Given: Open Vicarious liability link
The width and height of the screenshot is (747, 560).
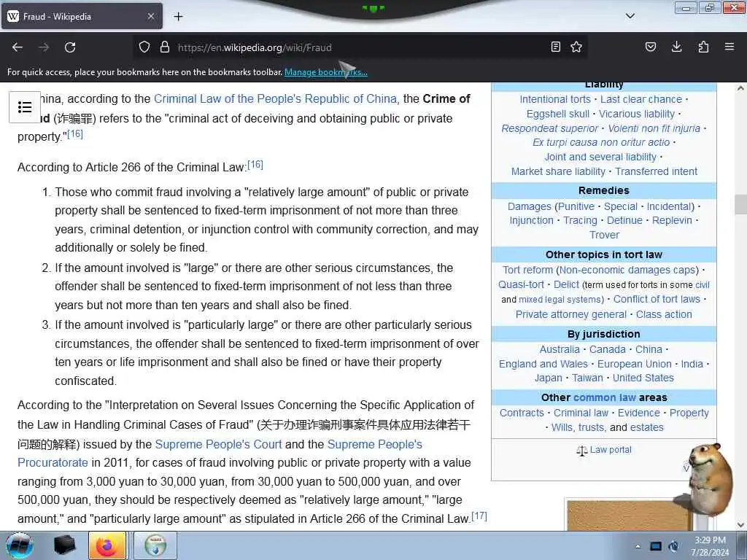Looking at the screenshot, I should click(x=636, y=114).
